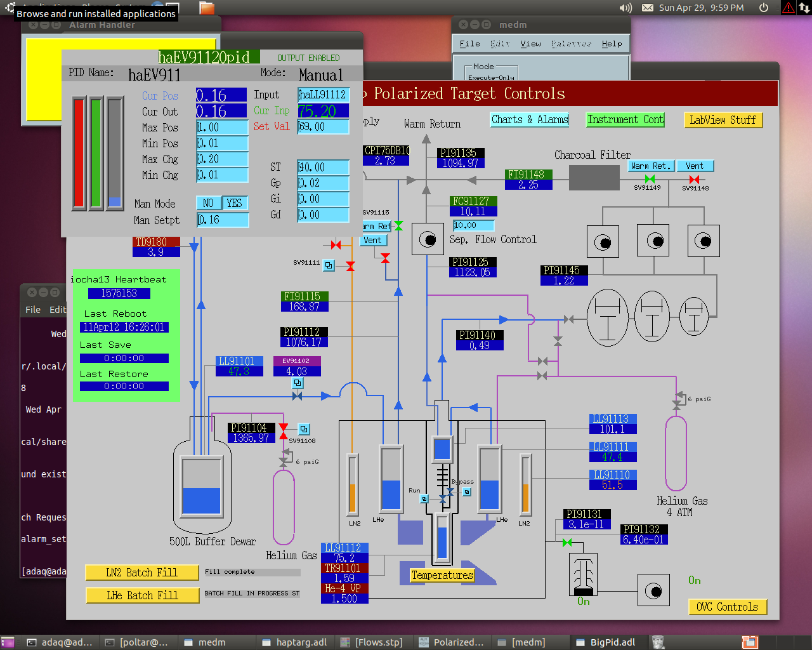Screen dimensions: 812x650
Task: Open the small blue button under EV91102
Action: (298, 383)
